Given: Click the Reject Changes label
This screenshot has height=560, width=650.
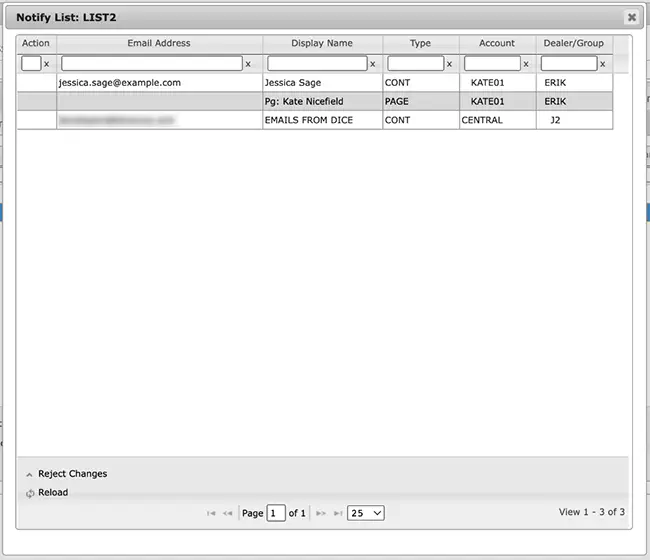Looking at the screenshot, I should click(x=73, y=473).
